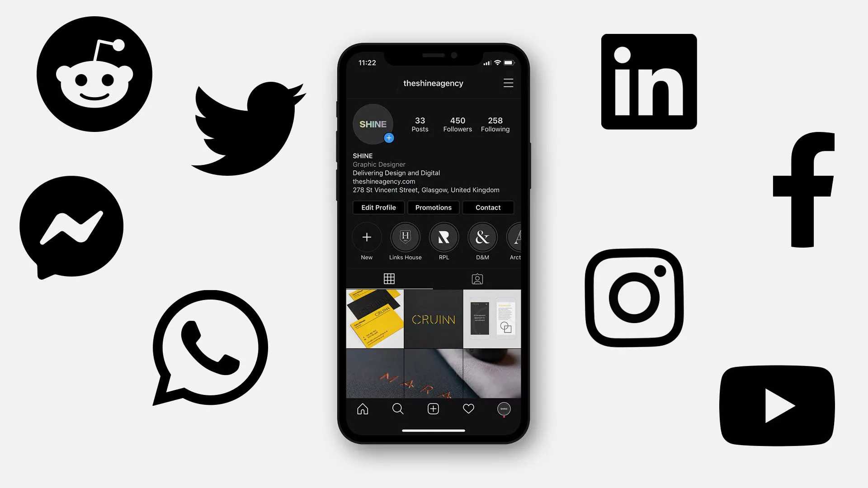Open the CRUINN post thumbnail
This screenshot has width=868, height=488.
(433, 319)
